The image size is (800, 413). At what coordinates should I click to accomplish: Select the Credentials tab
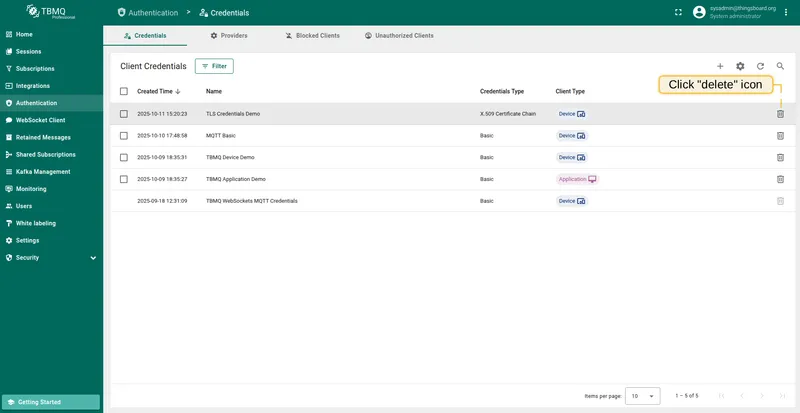145,36
